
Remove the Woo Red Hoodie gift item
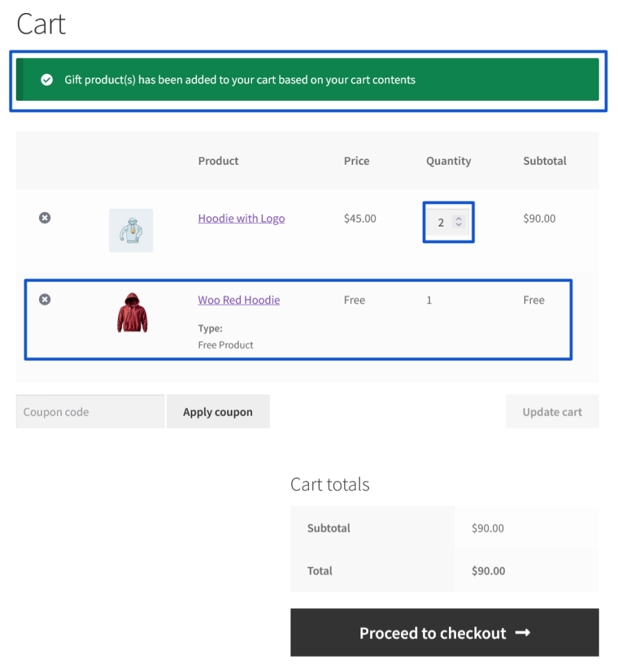45,299
